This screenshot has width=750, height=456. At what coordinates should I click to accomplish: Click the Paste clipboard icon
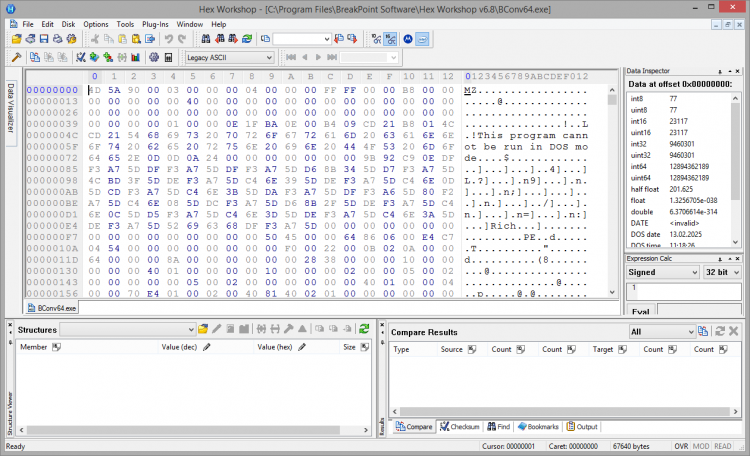coord(122,39)
